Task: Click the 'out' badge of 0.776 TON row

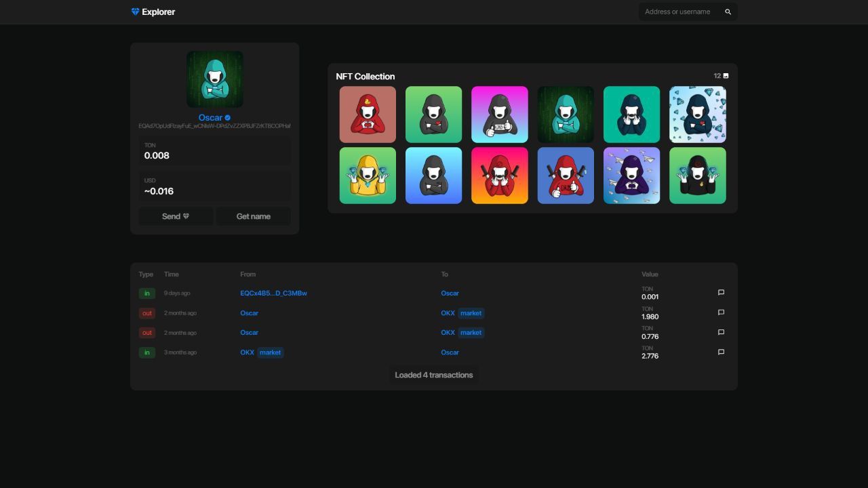Action: (146, 333)
